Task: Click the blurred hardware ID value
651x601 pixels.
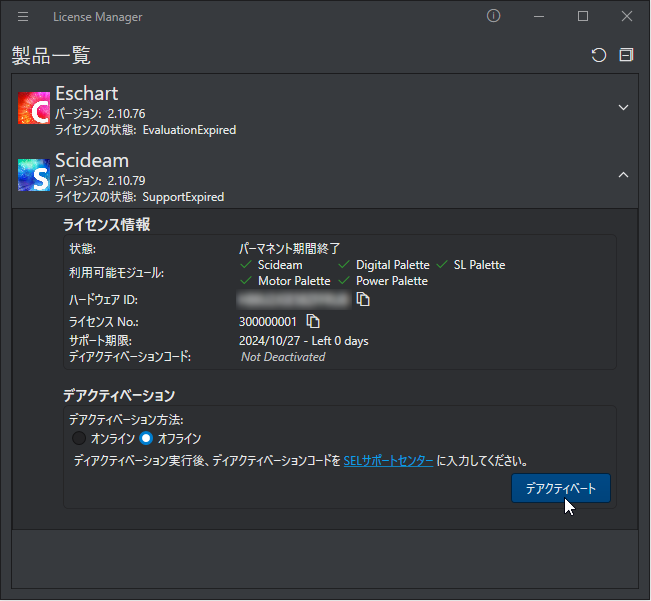Action: point(294,300)
